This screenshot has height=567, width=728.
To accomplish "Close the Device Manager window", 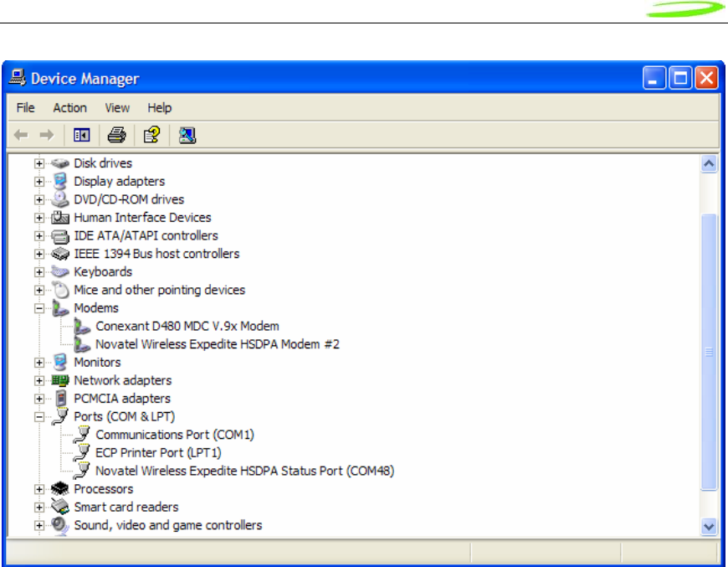I will click(706, 78).
